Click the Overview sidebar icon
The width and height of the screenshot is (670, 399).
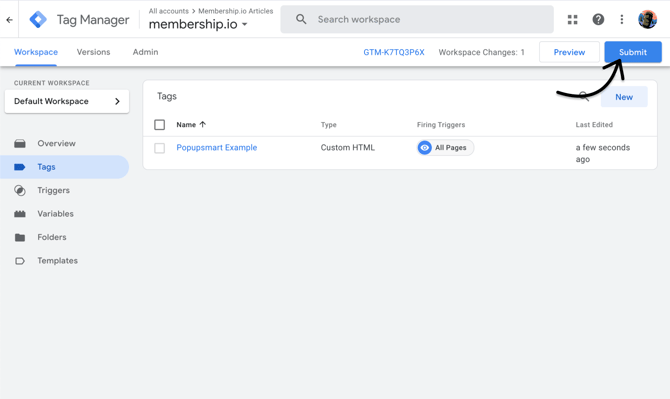[20, 144]
